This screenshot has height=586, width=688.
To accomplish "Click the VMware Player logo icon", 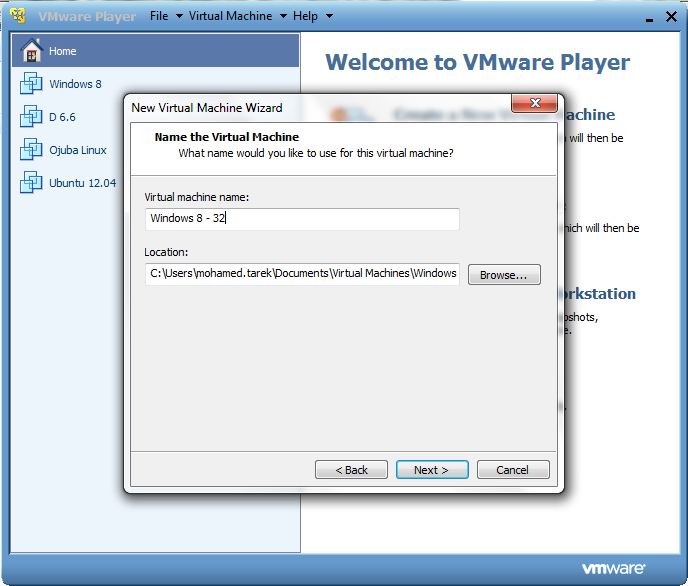I will pyautogui.click(x=18, y=16).
